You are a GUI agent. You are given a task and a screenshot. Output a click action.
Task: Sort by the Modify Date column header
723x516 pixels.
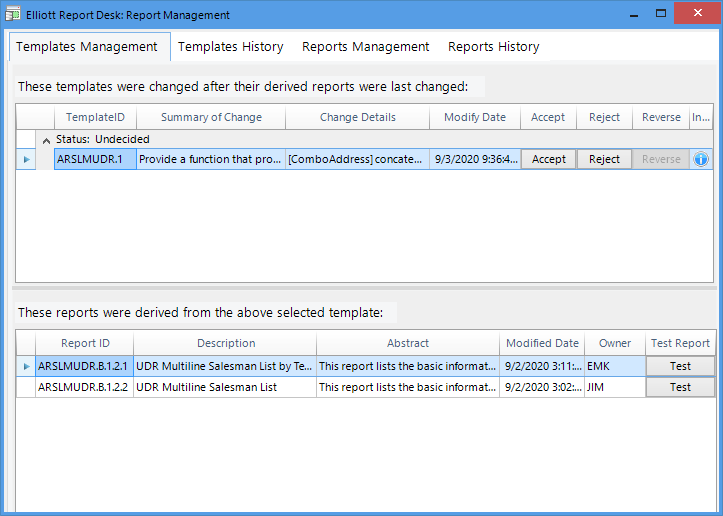click(475, 117)
